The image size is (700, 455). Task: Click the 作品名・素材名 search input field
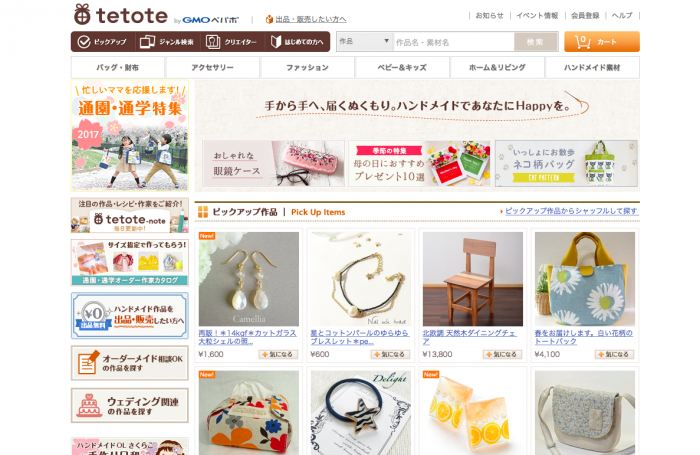(x=454, y=42)
